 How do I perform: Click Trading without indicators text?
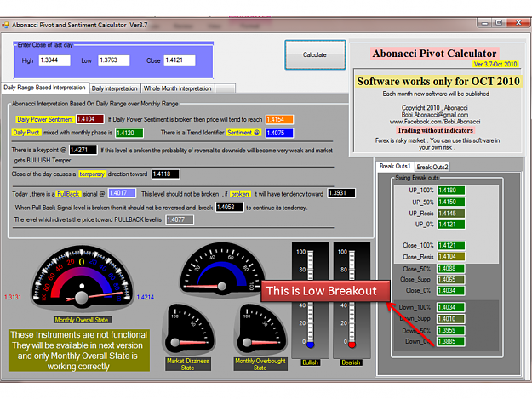pos(435,130)
